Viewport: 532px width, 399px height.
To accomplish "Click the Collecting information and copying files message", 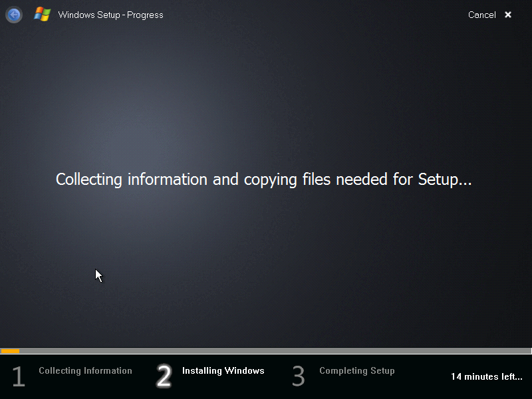I will click(x=263, y=180).
